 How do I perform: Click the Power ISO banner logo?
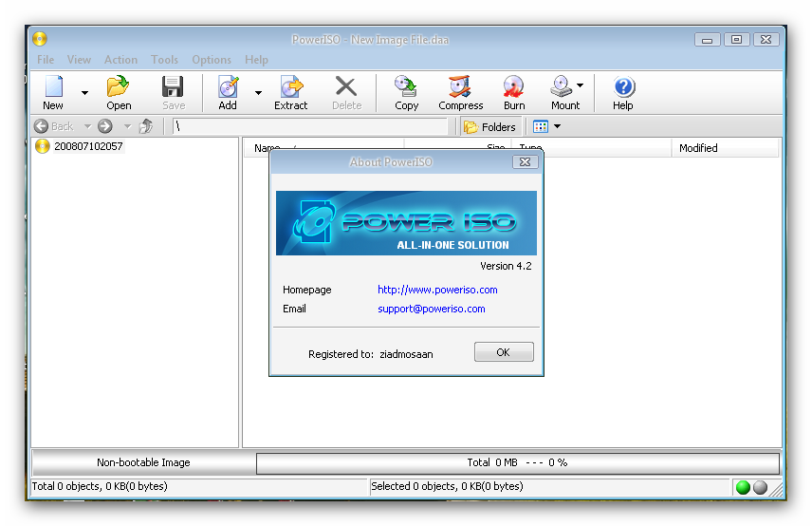pyautogui.click(x=407, y=223)
